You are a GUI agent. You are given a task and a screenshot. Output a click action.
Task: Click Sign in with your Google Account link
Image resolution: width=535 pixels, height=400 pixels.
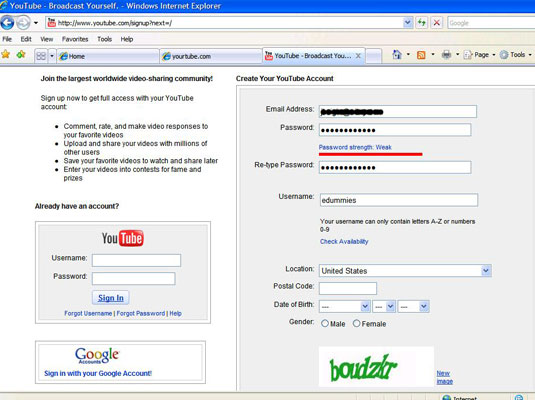point(98,373)
